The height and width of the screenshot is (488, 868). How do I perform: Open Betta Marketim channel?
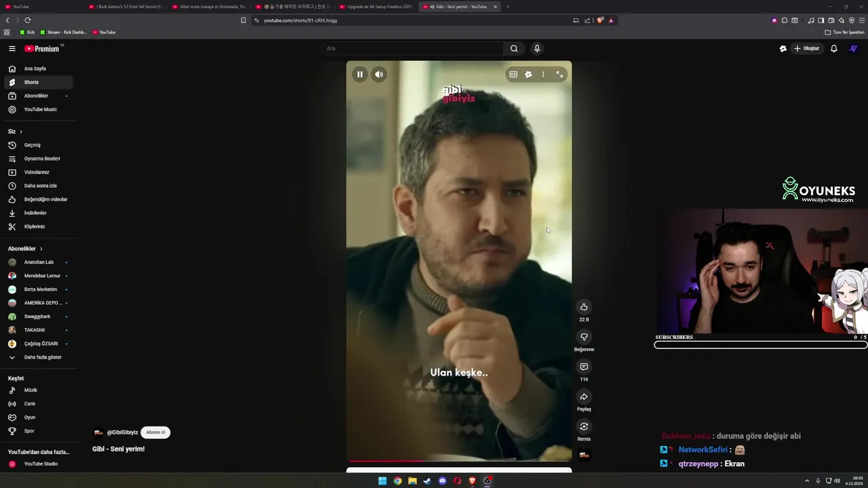click(x=39, y=289)
